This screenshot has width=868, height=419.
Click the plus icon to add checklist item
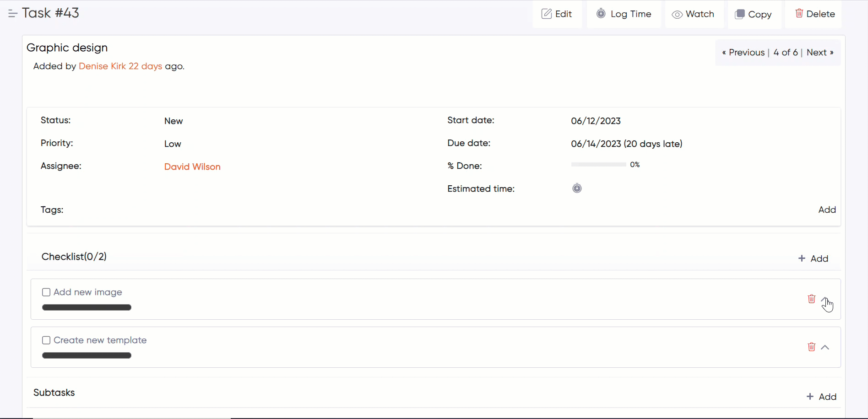802,258
